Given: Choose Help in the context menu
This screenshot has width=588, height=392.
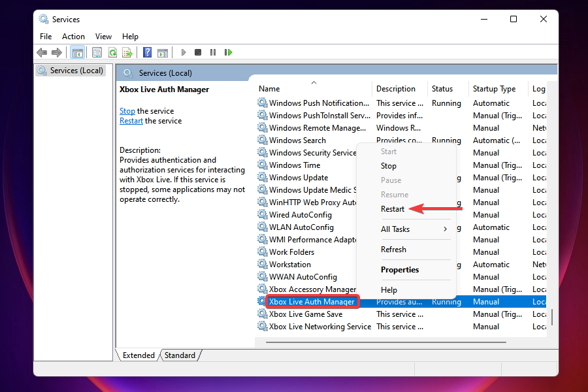Looking at the screenshot, I should tap(389, 290).
